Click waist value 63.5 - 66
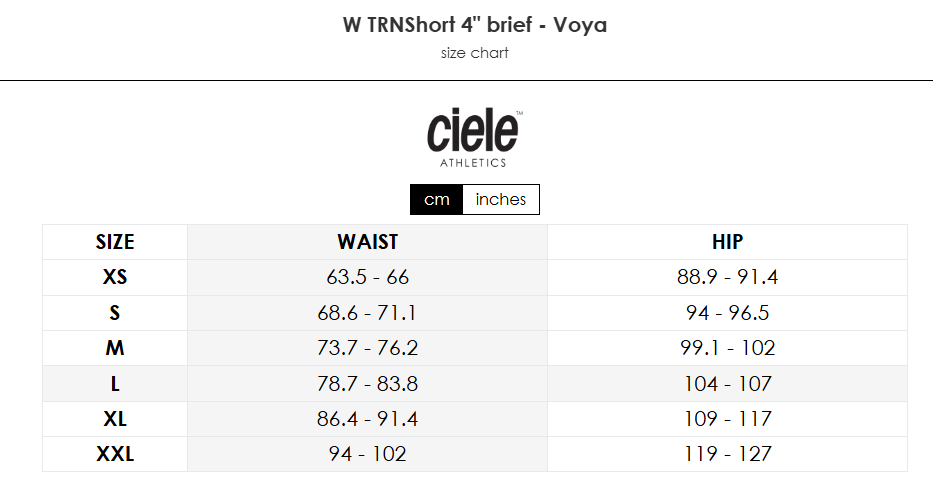This screenshot has height=504, width=933. (x=367, y=277)
